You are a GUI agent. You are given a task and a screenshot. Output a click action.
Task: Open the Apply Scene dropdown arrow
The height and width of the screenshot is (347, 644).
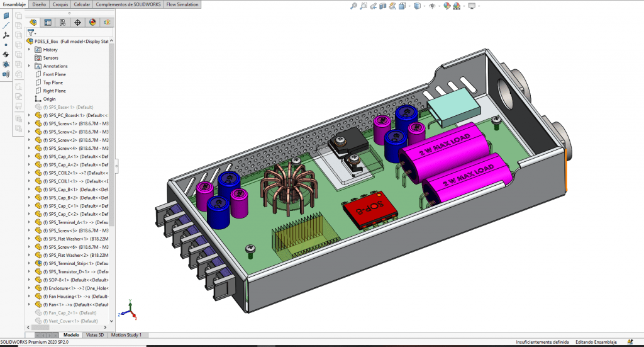tap(464, 6)
